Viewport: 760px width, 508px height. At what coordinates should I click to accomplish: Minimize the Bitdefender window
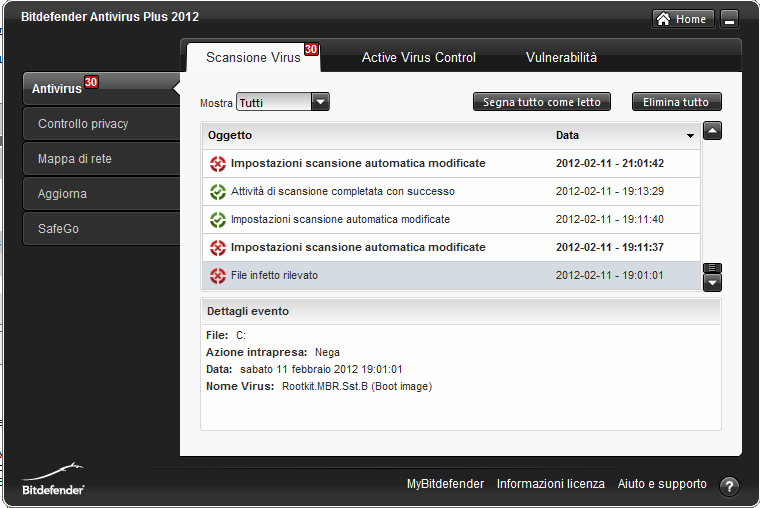click(729, 19)
